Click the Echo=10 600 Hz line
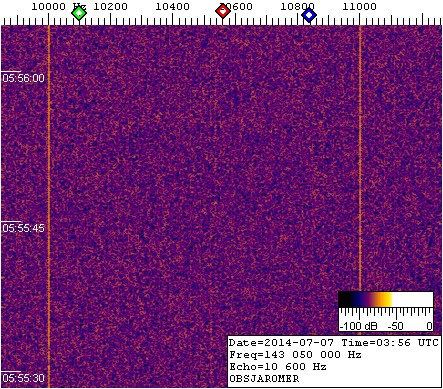Viewport: 443px width, 389px height. click(278, 367)
